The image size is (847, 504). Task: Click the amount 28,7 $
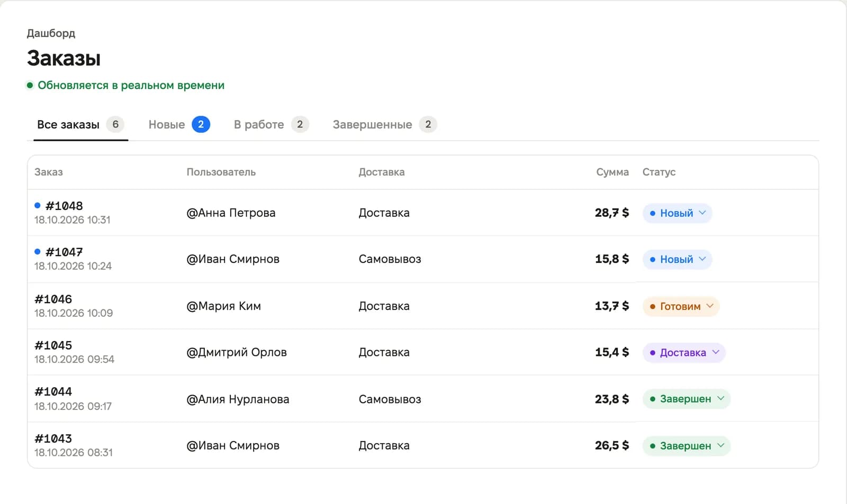(612, 213)
